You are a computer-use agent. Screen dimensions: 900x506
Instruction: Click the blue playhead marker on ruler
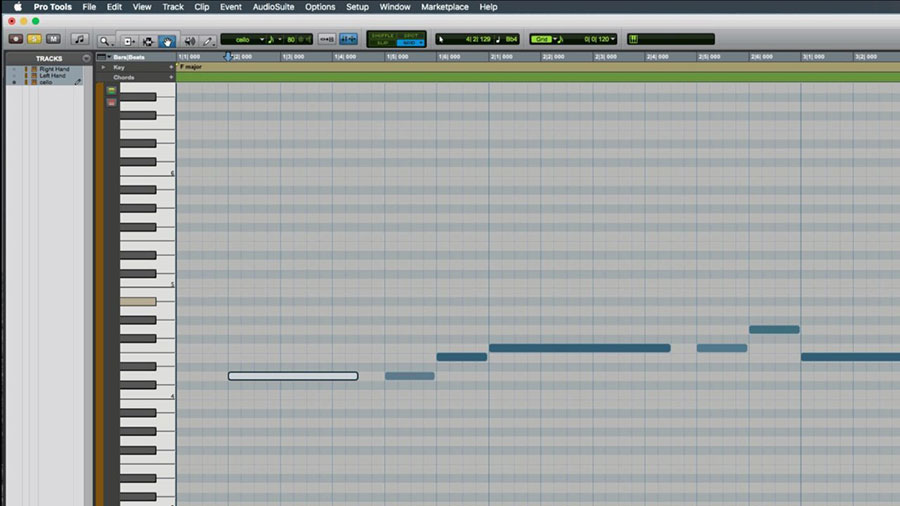click(228, 57)
